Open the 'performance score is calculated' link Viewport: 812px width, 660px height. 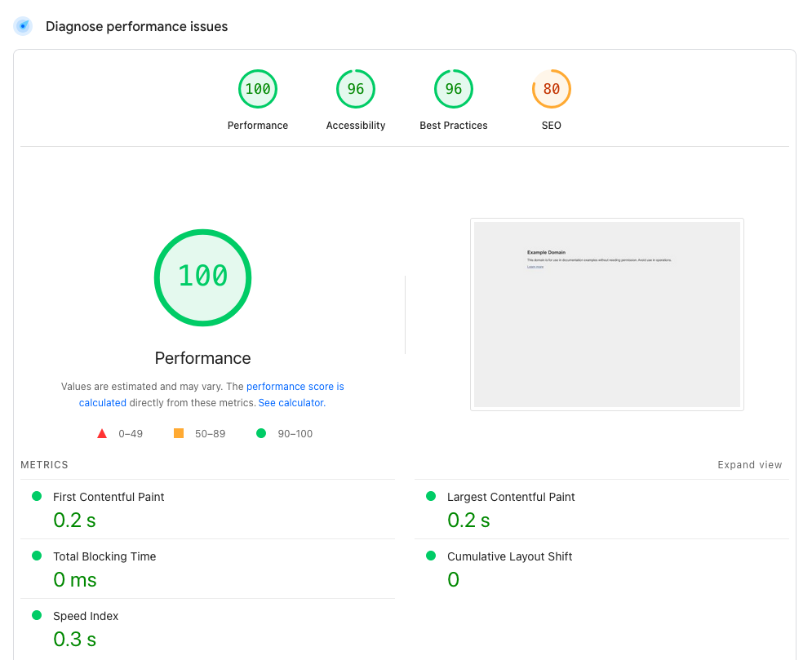click(x=295, y=387)
